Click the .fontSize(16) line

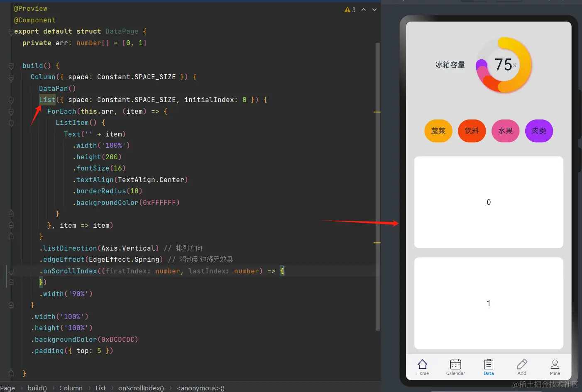pos(99,168)
